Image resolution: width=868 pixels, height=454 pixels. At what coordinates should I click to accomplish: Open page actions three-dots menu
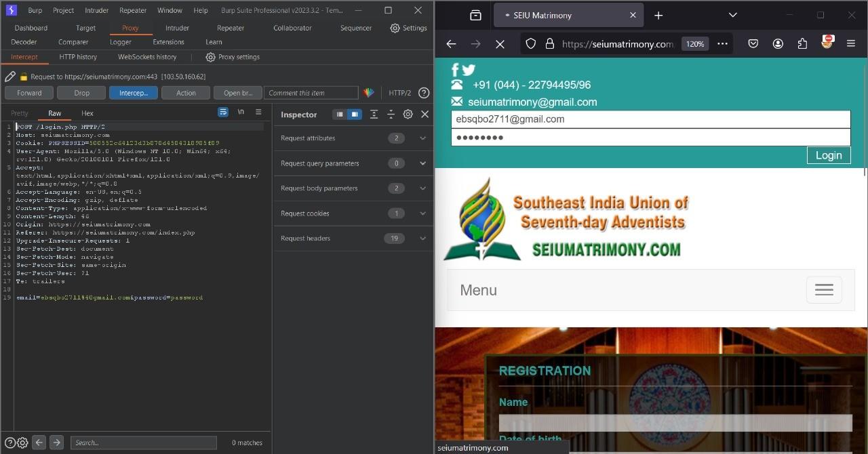722,43
